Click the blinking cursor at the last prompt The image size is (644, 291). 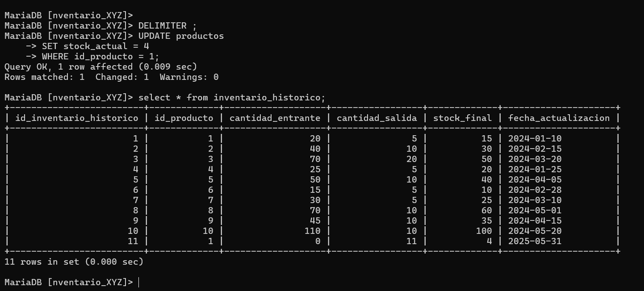pyautogui.click(x=139, y=283)
